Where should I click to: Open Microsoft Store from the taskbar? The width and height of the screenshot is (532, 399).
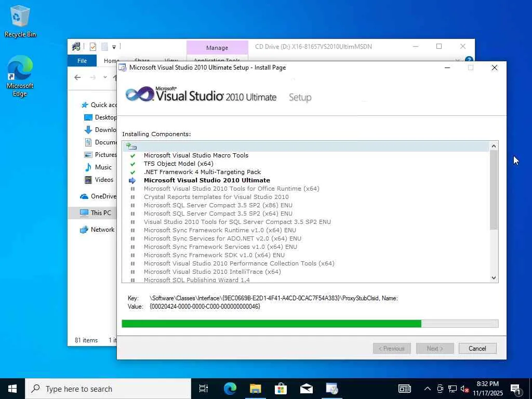click(281, 389)
